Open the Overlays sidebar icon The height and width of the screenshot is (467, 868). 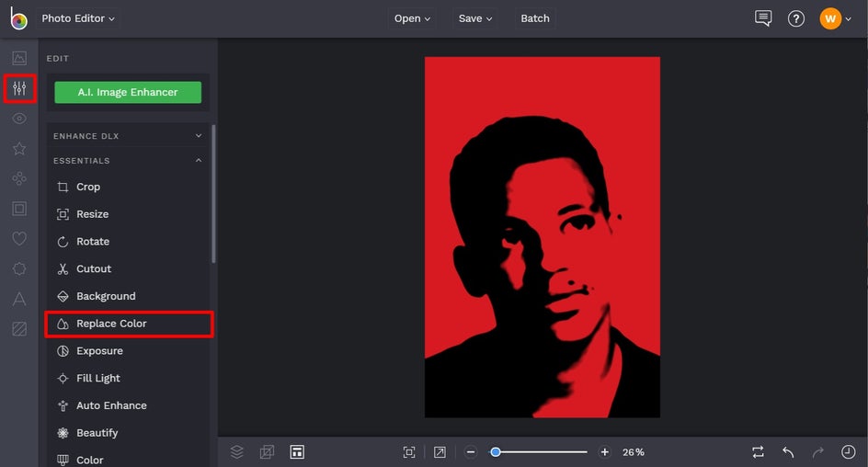(19, 269)
